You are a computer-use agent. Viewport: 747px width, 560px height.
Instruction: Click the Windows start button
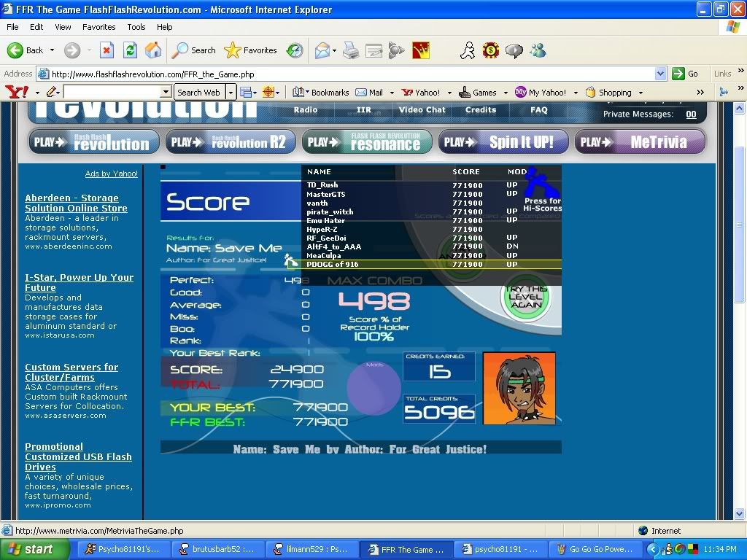pos(31,550)
